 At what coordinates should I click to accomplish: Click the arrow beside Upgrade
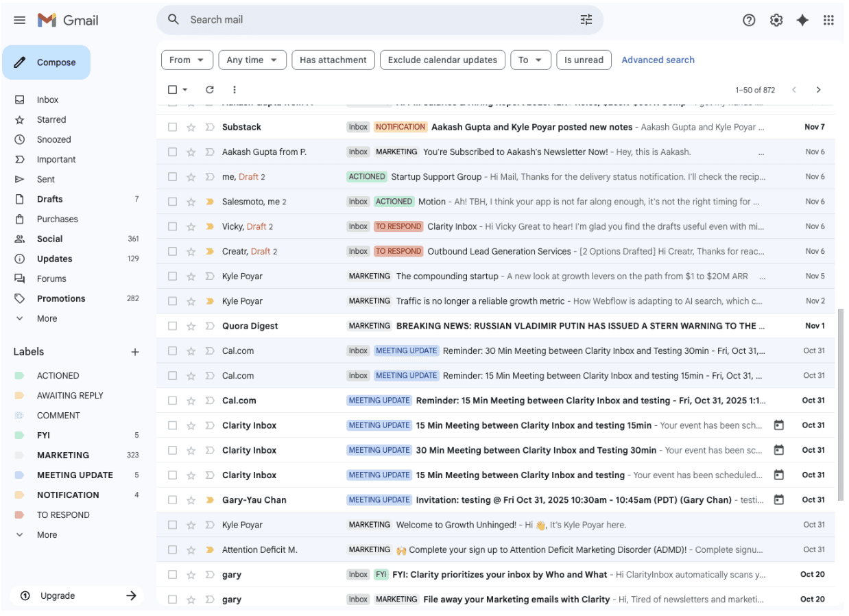click(132, 595)
